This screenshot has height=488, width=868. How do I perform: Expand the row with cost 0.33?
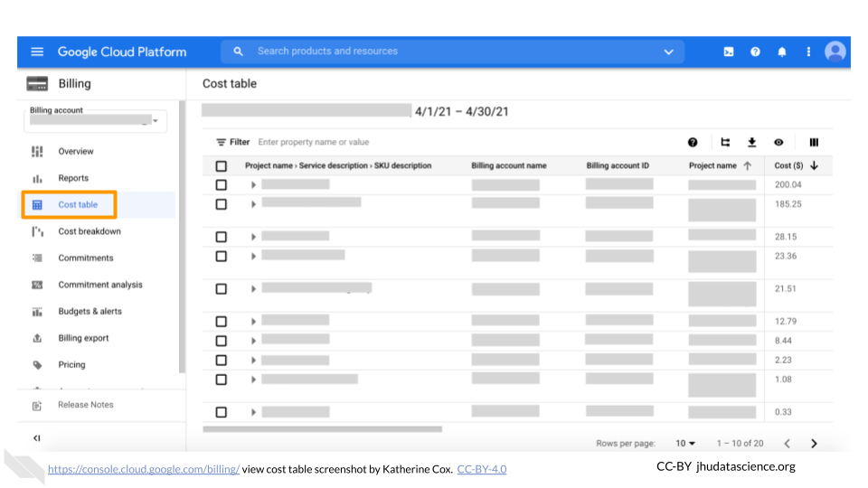pos(253,412)
